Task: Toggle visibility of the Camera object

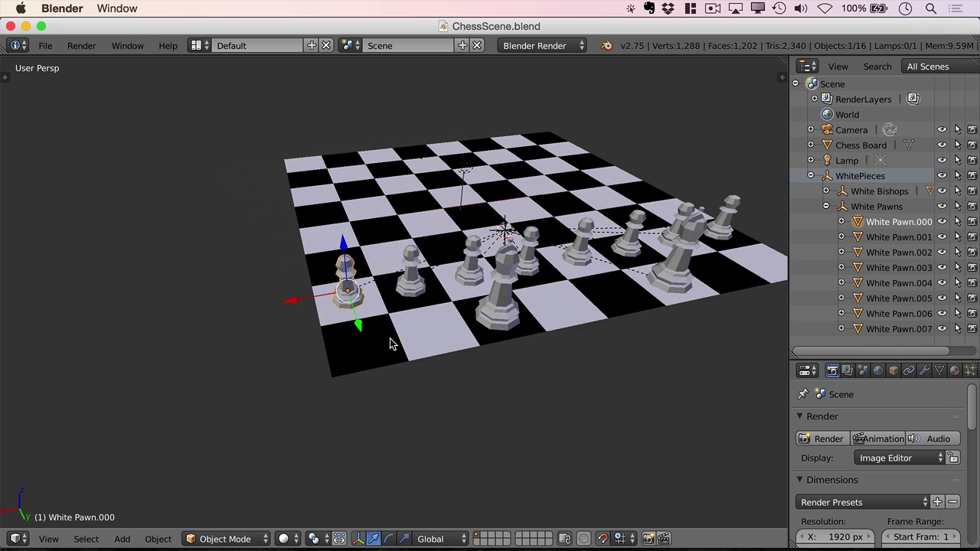Action: (942, 130)
